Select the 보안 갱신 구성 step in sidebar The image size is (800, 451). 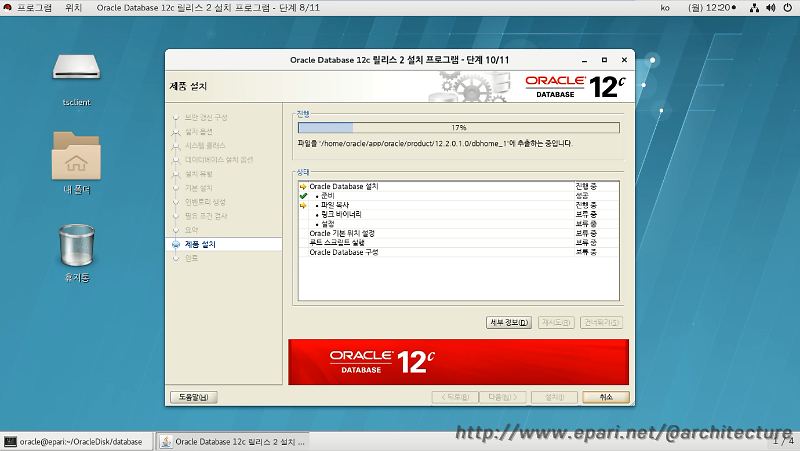click(206, 117)
